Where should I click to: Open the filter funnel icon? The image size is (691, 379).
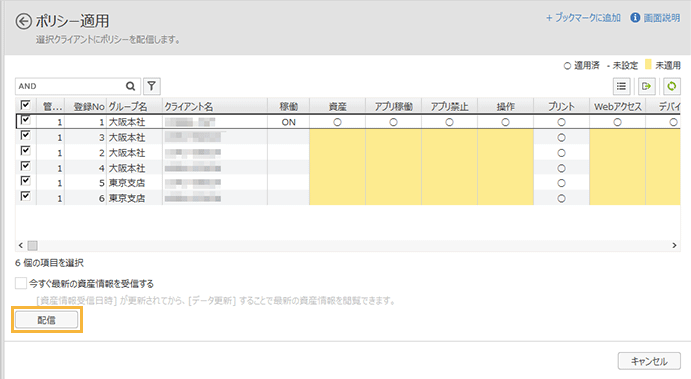[152, 86]
